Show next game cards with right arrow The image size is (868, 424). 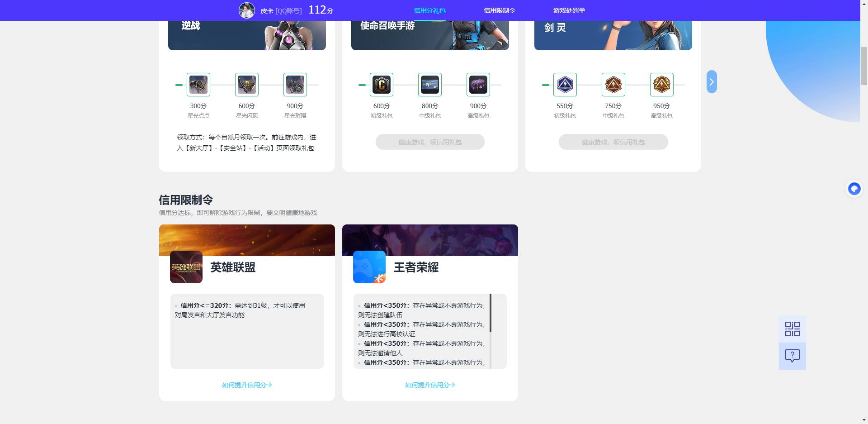pos(712,82)
